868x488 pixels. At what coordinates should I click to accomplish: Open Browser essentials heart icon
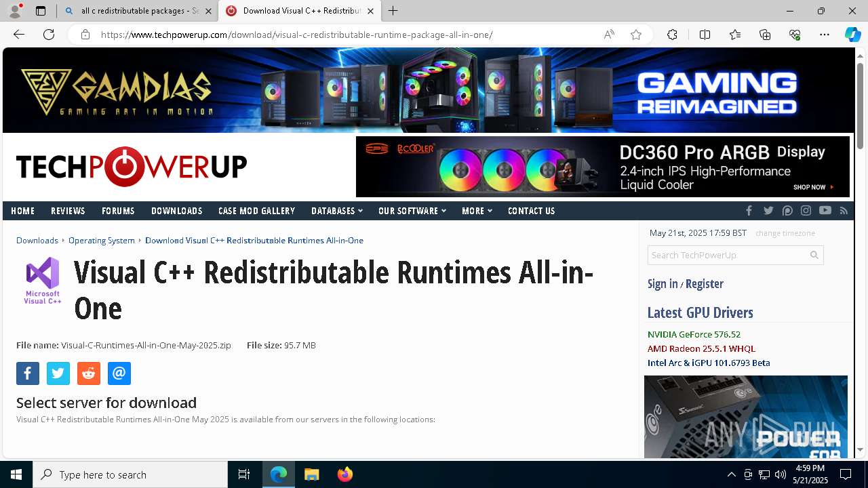[x=795, y=35]
